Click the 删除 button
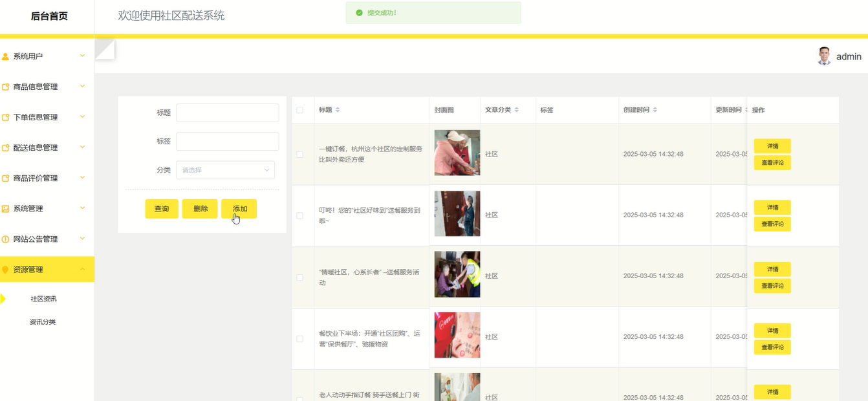Viewport: 868px width, 401px height. 200,209
